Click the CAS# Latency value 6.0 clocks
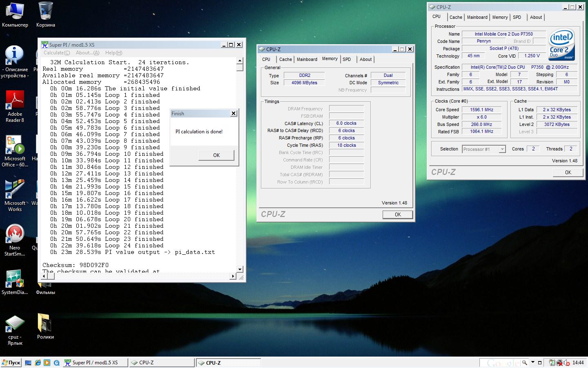Viewport: 588px width, 368px height. 346,123
